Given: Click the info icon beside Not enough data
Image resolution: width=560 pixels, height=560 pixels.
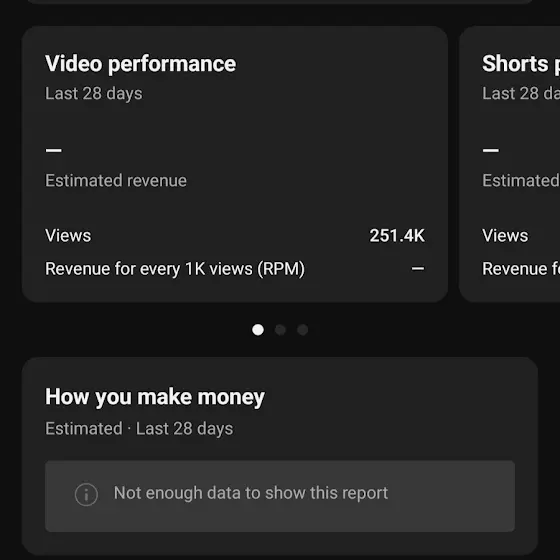Looking at the screenshot, I should point(86,495).
